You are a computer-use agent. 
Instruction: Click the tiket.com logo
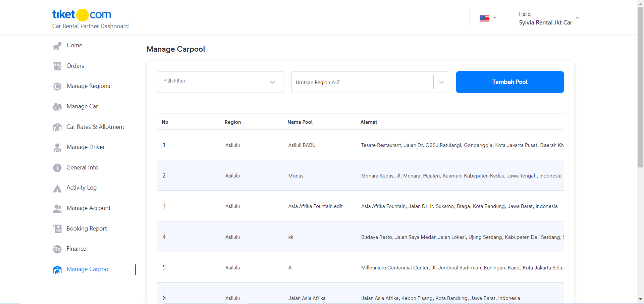point(82,15)
